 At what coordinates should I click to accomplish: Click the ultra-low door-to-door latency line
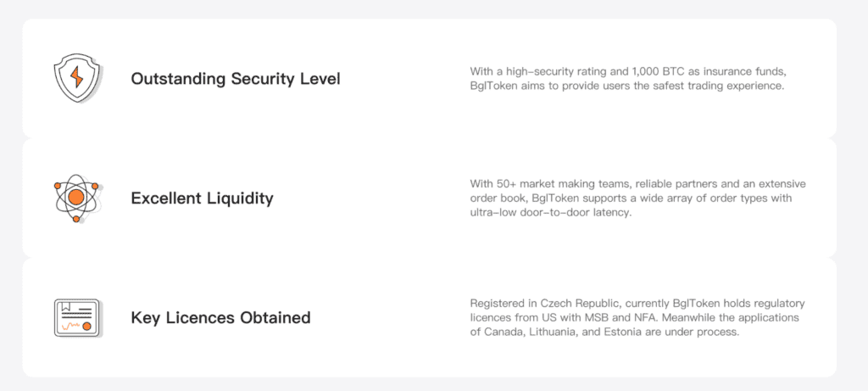point(551,213)
